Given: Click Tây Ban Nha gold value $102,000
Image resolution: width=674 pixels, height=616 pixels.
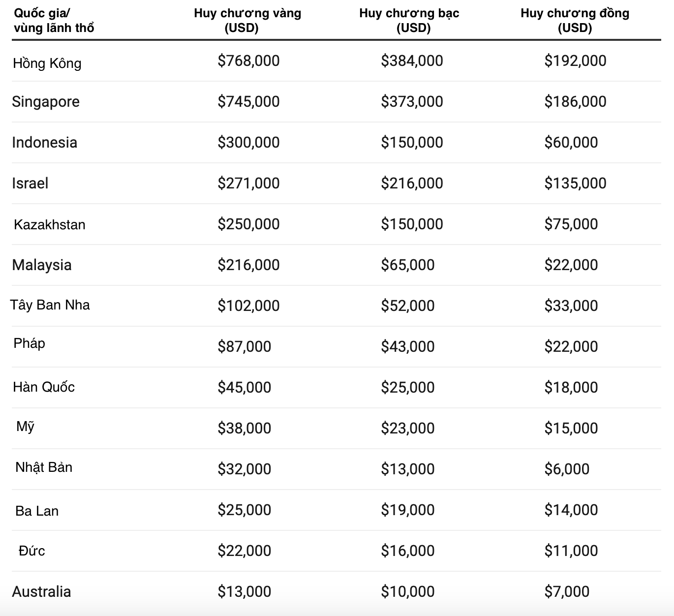Looking at the screenshot, I should click(x=248, y=306).
